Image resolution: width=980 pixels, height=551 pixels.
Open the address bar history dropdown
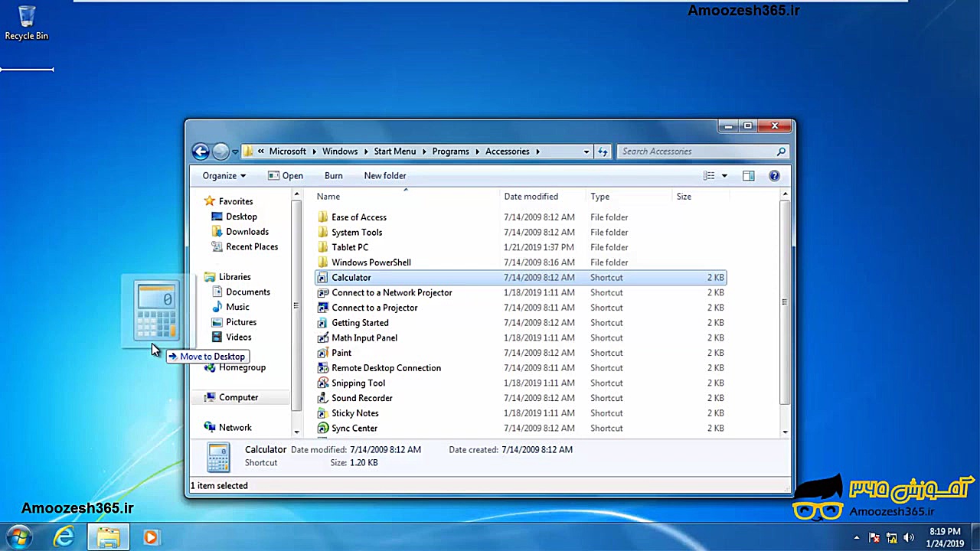(586, 152)
